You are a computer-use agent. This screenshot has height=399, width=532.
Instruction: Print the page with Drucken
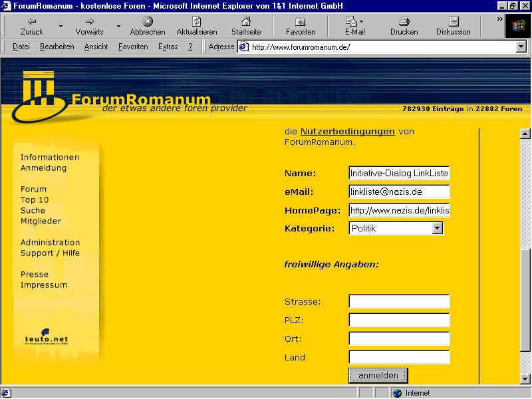(404, 26)
